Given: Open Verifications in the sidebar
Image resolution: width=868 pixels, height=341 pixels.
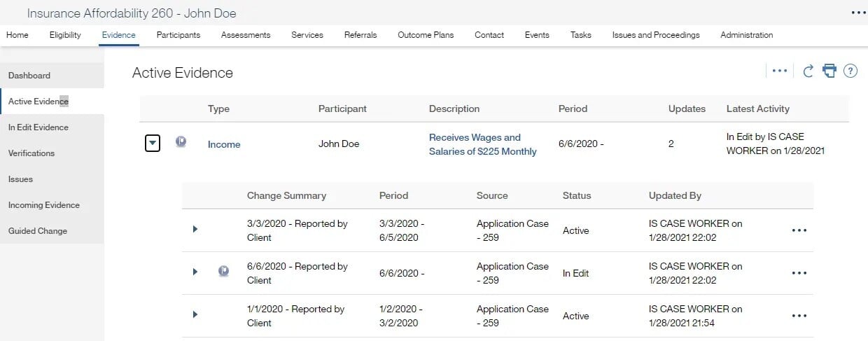Looking at the screenshot, I should [52, 153].
